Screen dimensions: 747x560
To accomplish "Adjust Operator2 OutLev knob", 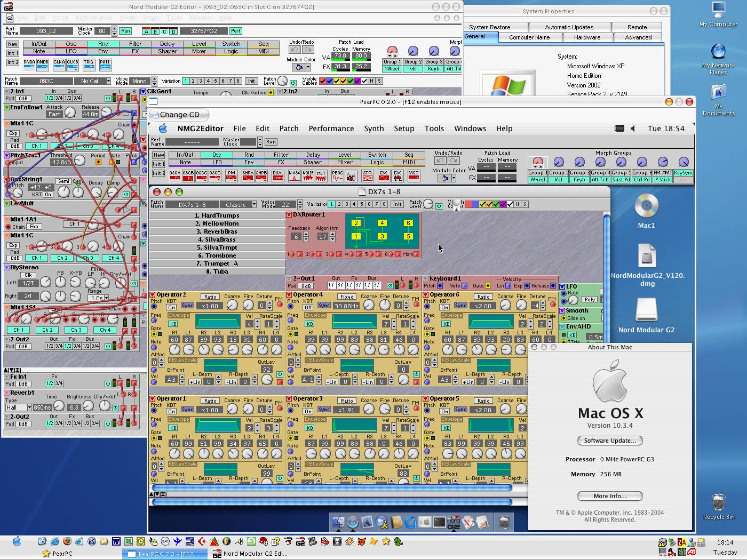I will tap(267, 379).
